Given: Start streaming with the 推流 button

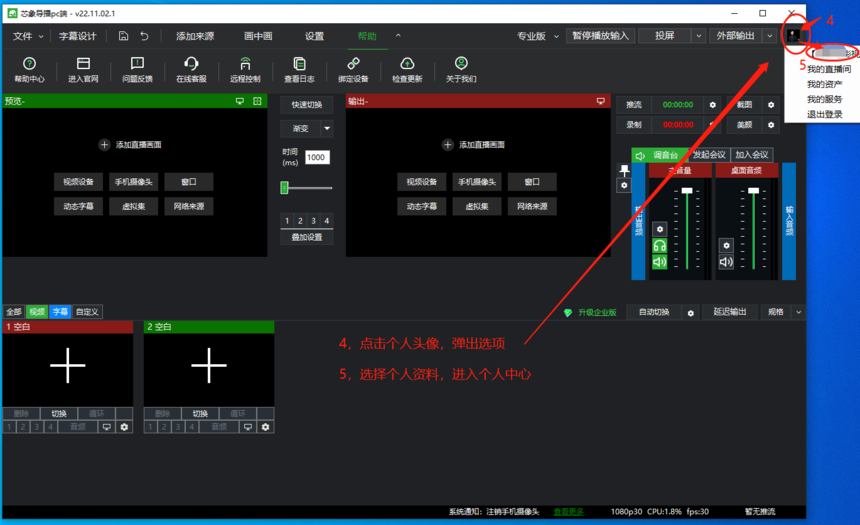Looking at the screenshot, I should [633, 105].
